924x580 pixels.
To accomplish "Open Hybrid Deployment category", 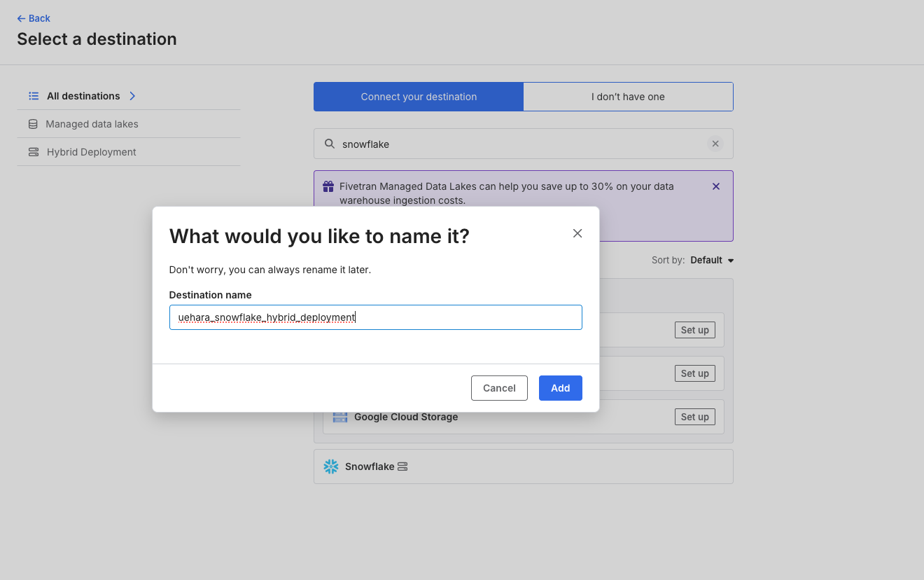I will pyautogui.click(x=91, y=152).
